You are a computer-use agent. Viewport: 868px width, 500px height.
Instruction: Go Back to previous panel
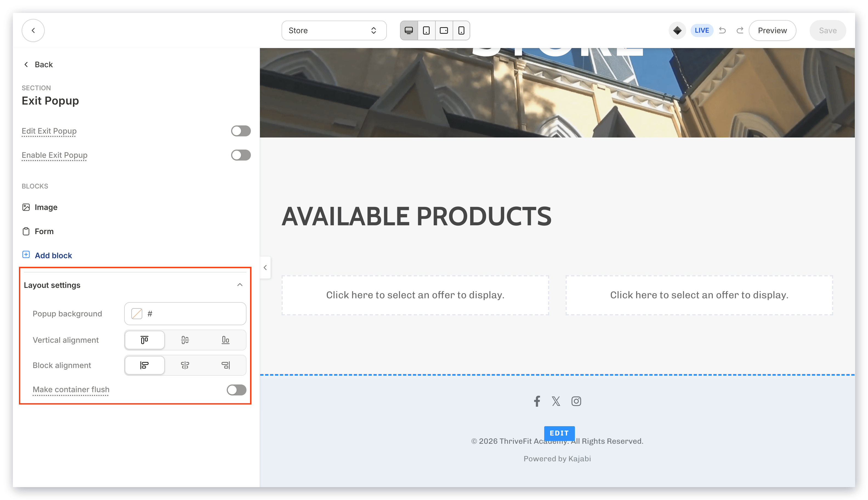(38, 64)
